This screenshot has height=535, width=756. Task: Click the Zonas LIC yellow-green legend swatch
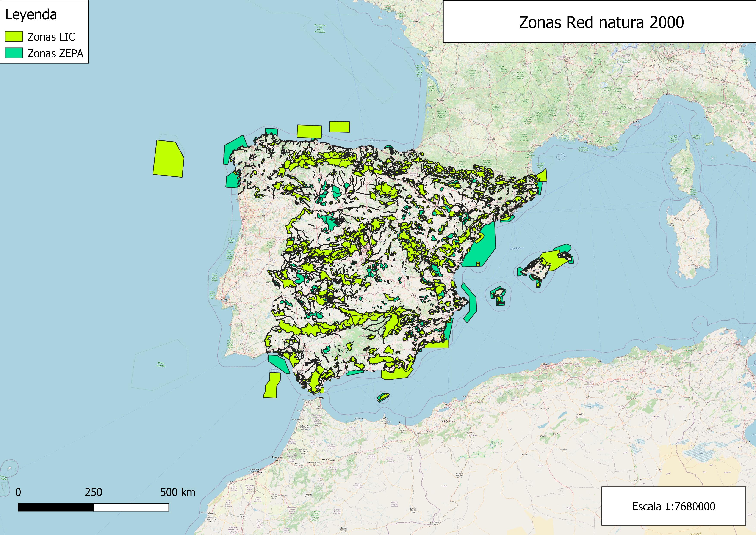pyautogui.click(x=14, y=37)
